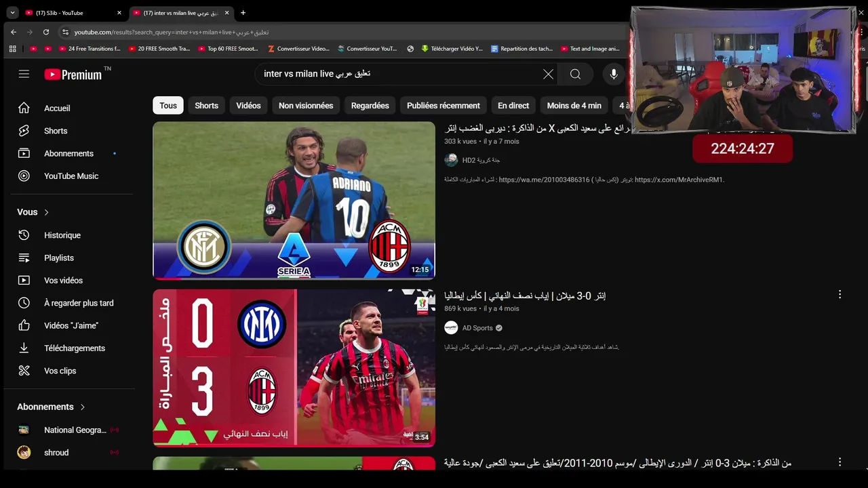868x488 pixels.
Task: Close the S3ib - YouTube tab
Action: point(119,13)
